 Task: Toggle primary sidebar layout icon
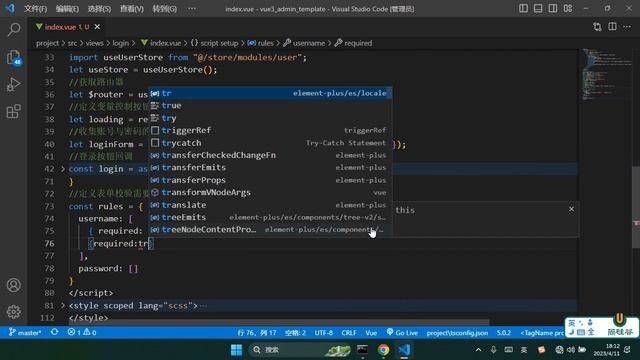[x=523, y=8]
